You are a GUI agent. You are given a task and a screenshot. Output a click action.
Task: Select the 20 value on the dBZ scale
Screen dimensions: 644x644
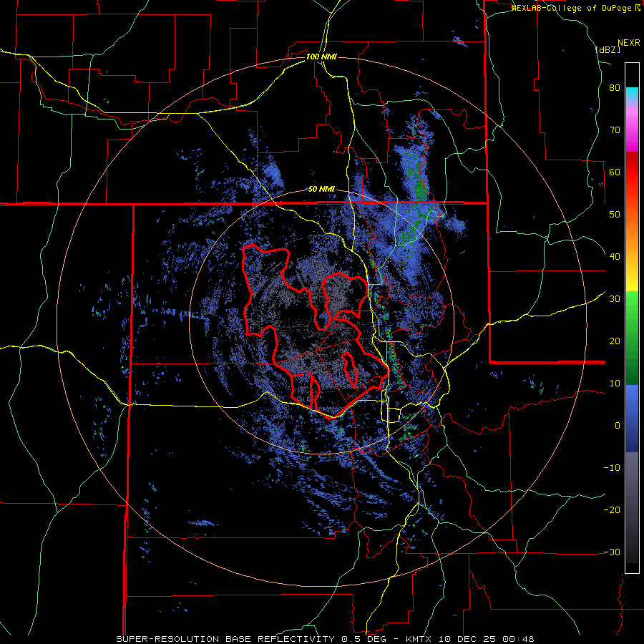[615, 341]
